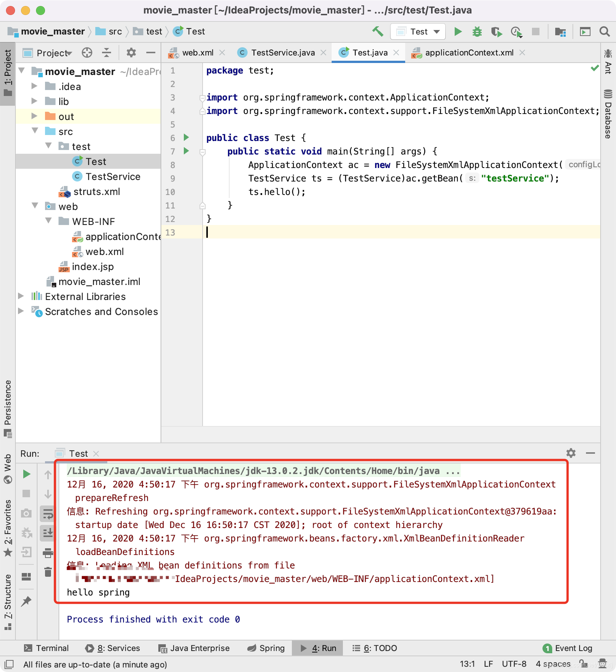
Task: Click the run gutter arrow on line 7
Action: click(186, 151)
